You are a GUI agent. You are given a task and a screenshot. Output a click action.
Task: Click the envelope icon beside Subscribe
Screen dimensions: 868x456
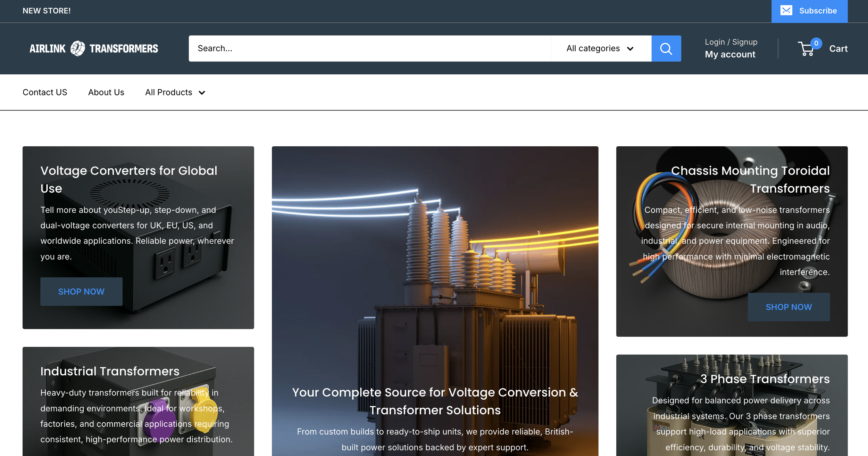786,10
